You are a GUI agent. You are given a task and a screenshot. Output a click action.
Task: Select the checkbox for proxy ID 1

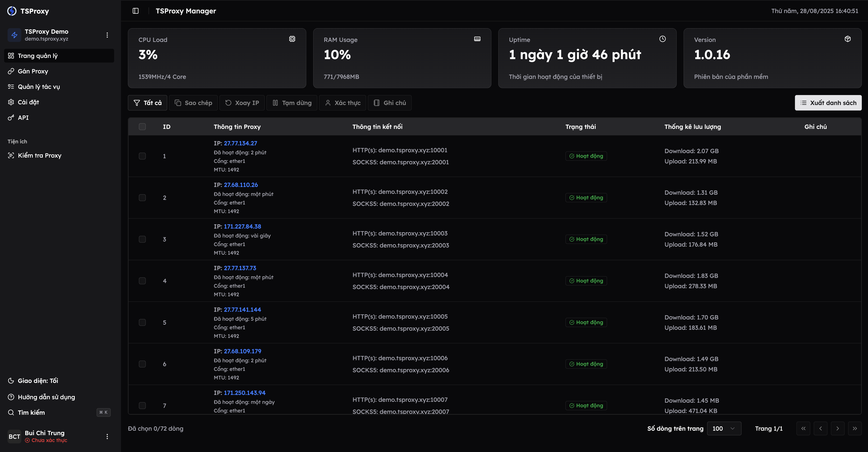[x=142, y=156]
